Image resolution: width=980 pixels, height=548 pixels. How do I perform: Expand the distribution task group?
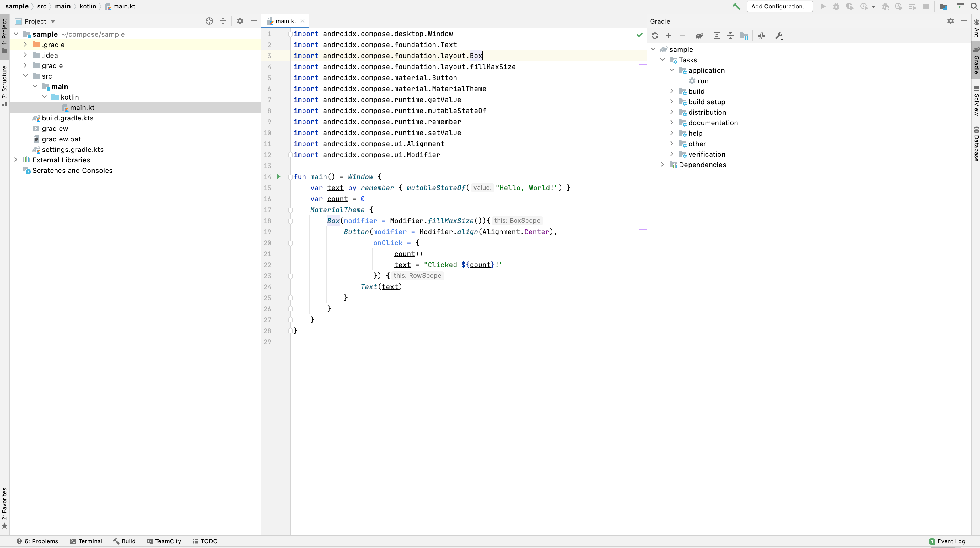click(672, 112)
